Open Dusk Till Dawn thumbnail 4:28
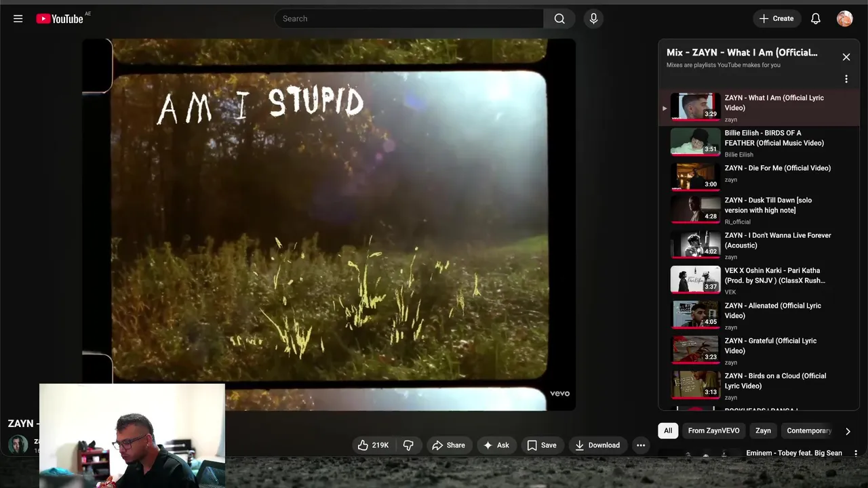The height and width of the screenshot is (488, 868). coord(695,209)
